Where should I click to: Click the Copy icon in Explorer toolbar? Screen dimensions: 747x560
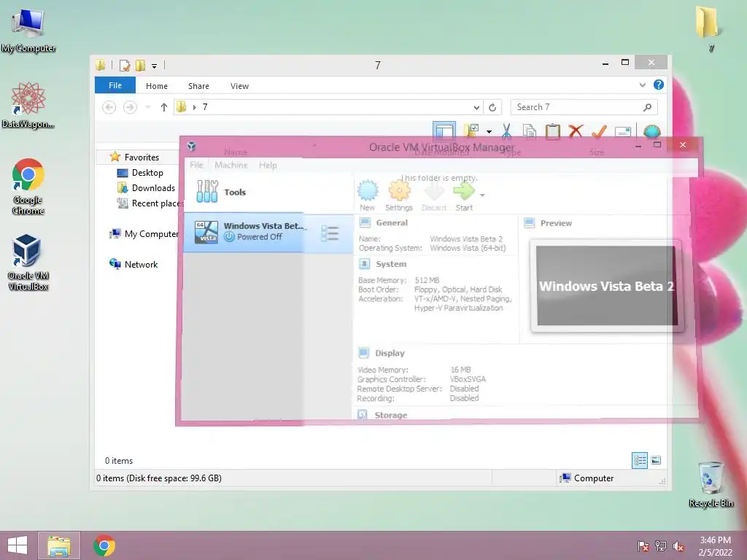(530, 131)
